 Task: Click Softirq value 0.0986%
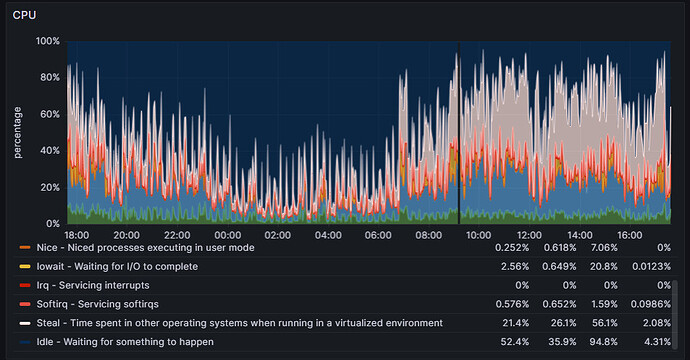(651, 304)
